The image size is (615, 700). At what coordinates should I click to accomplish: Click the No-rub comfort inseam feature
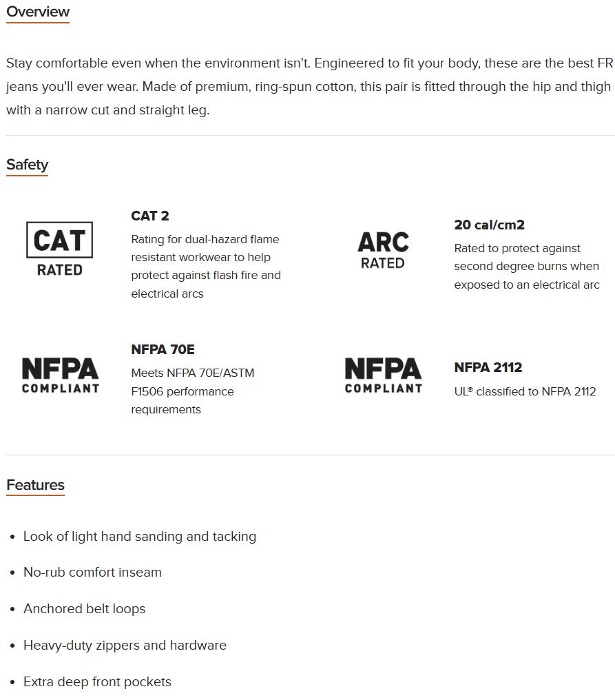92,572
